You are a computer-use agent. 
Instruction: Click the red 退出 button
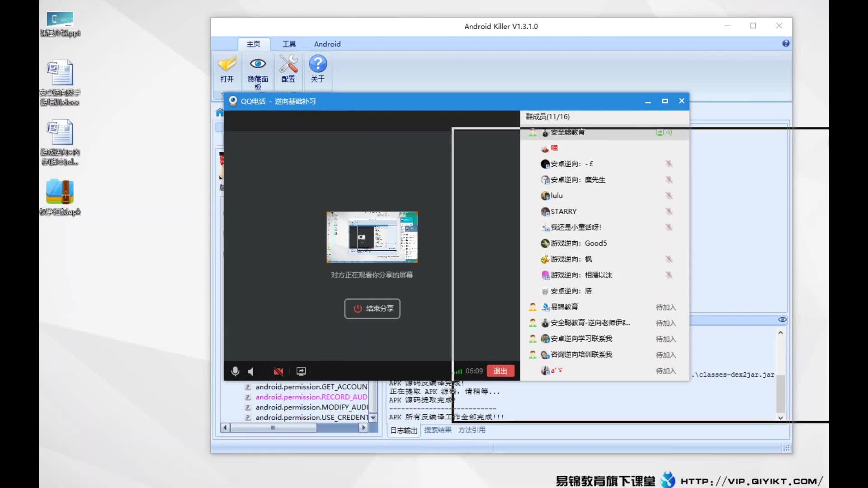[500, 371]
